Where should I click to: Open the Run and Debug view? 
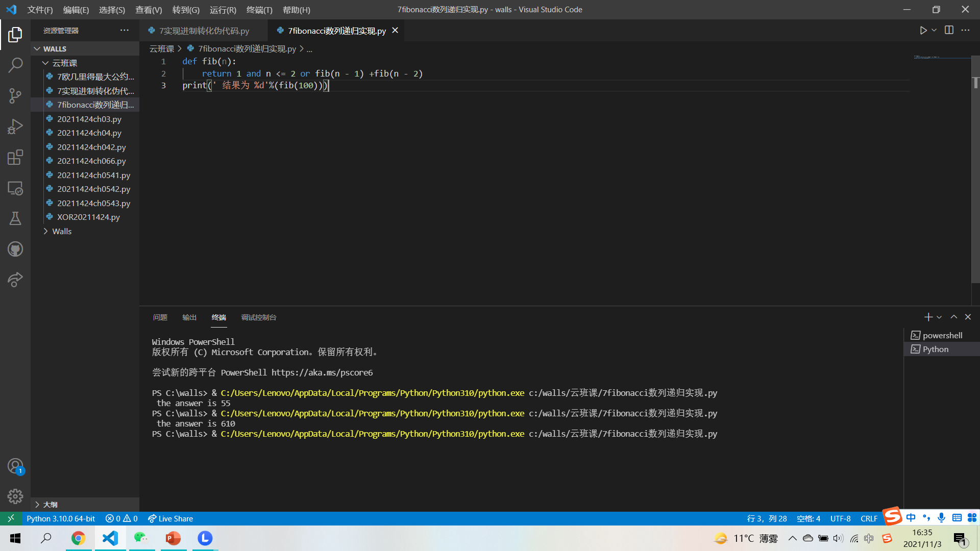(x=15, y=126)
